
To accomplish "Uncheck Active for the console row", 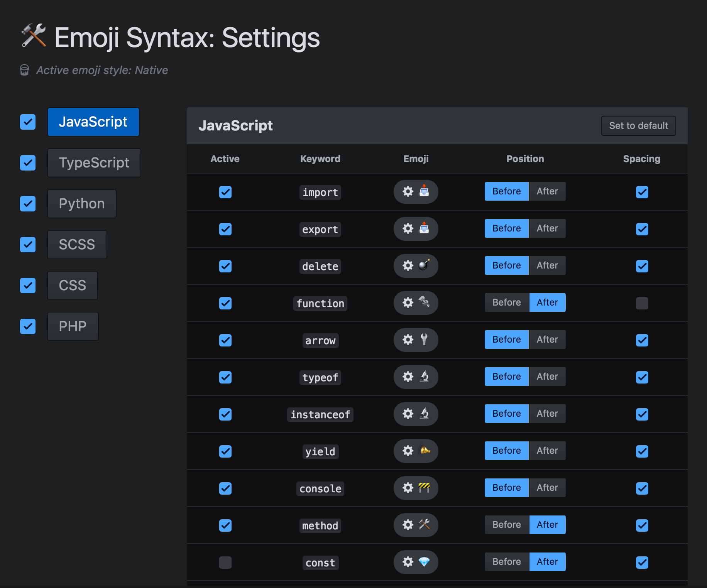I will 225,488.
